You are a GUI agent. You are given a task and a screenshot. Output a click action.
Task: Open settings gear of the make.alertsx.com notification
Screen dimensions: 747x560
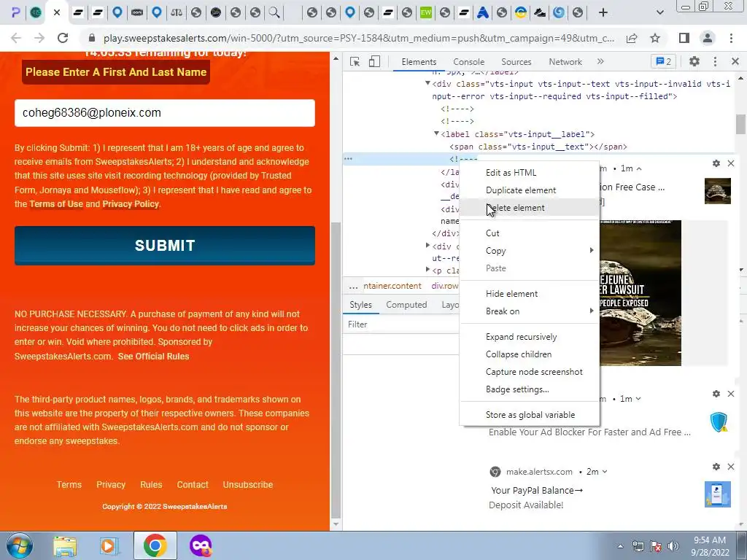tap(716, 467)
